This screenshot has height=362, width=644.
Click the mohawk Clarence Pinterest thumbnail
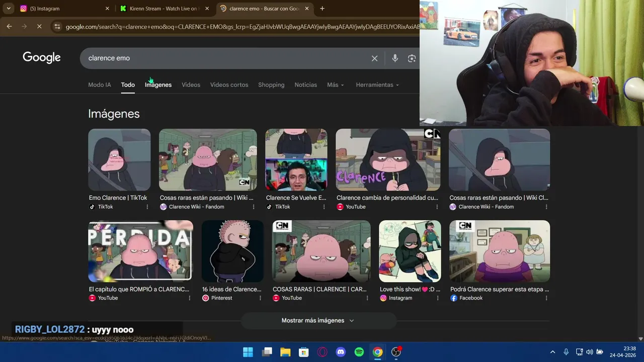[x=232, y=251]
